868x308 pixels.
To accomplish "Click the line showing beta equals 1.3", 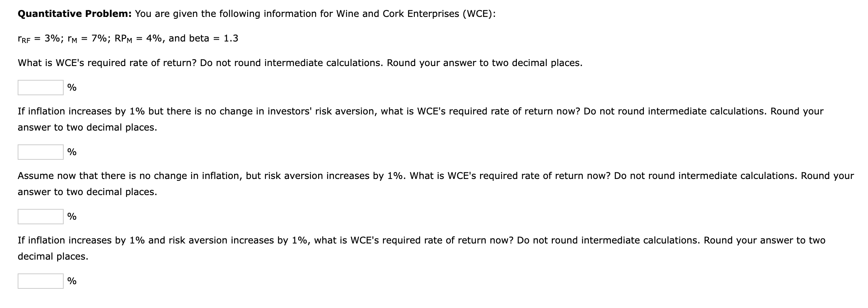I will 128,38.
